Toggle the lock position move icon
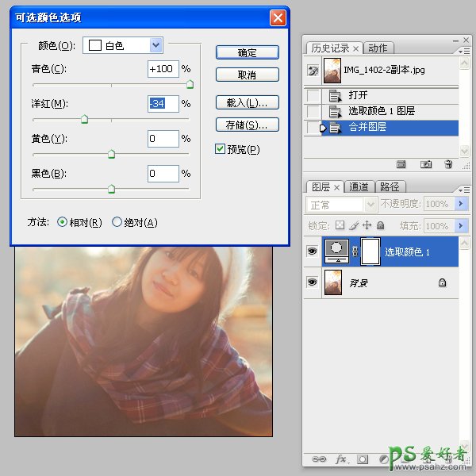Image resolution: width=476 pixels, height=476 pixels. [366, 225]
